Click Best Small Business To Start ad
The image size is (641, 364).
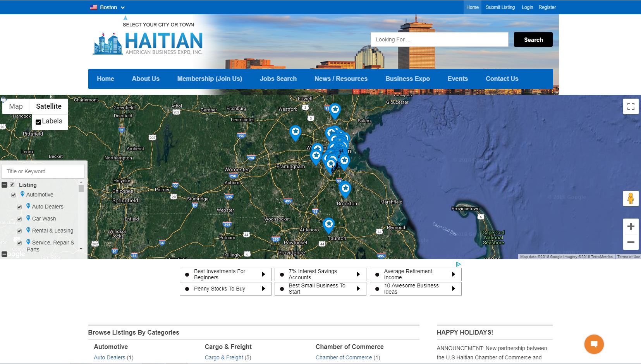320,289
